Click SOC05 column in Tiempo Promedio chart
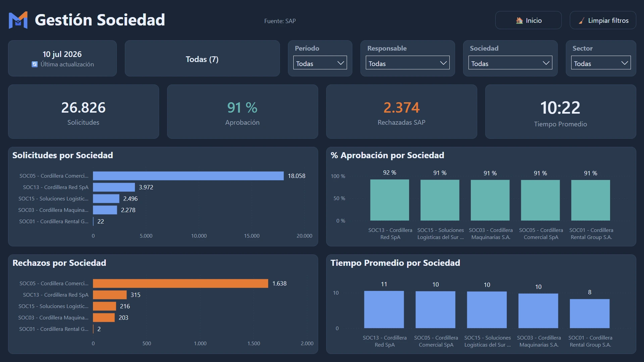Screen dimensions: 644x362 click(x=435, y=310)
